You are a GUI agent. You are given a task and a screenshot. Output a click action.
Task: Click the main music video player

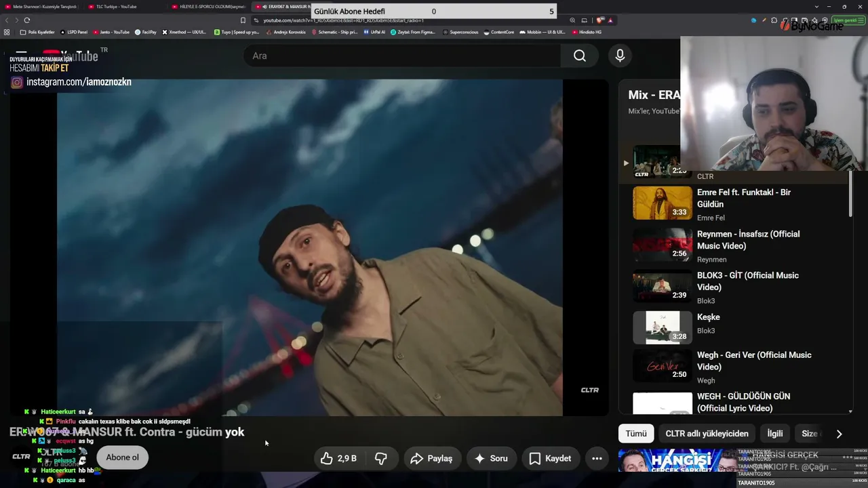(309, 247)
